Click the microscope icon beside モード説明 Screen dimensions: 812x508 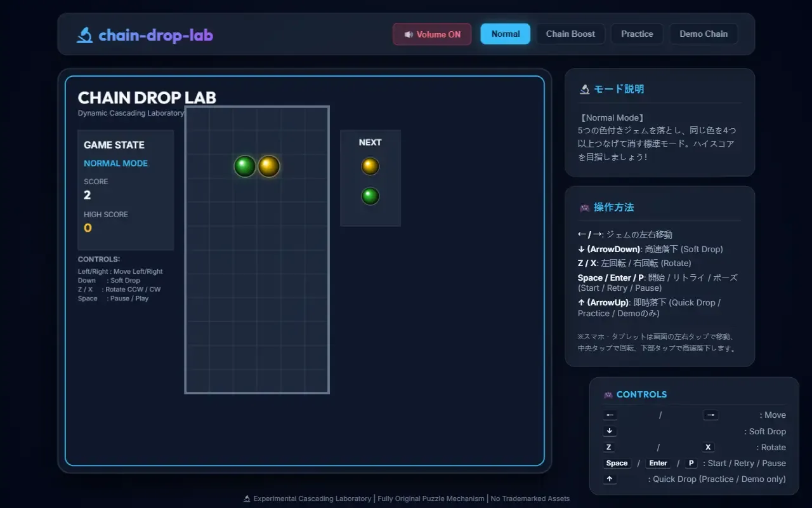585,89
